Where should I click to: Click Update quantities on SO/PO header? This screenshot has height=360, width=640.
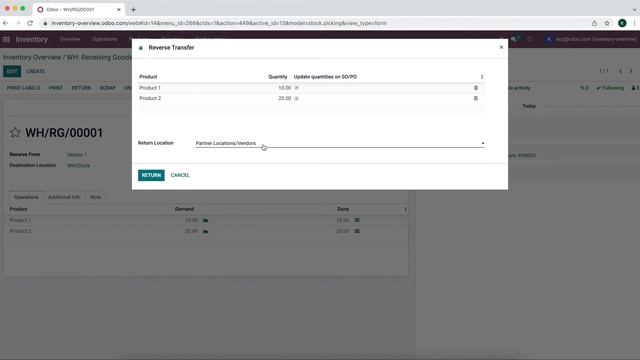pos(325,77)
